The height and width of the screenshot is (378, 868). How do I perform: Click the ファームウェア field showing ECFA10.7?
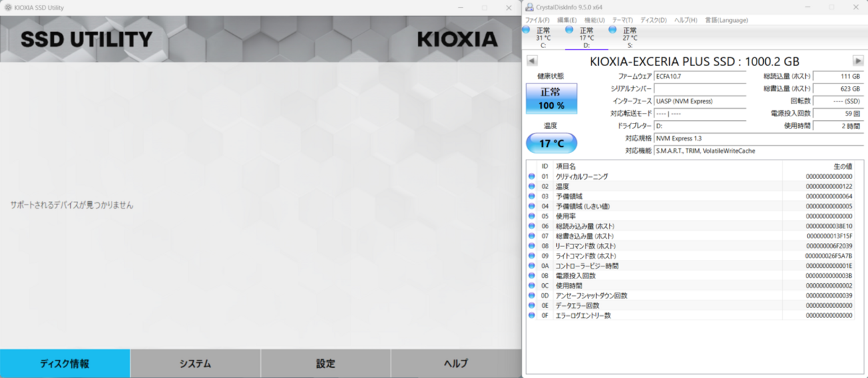tap(700, 76)
